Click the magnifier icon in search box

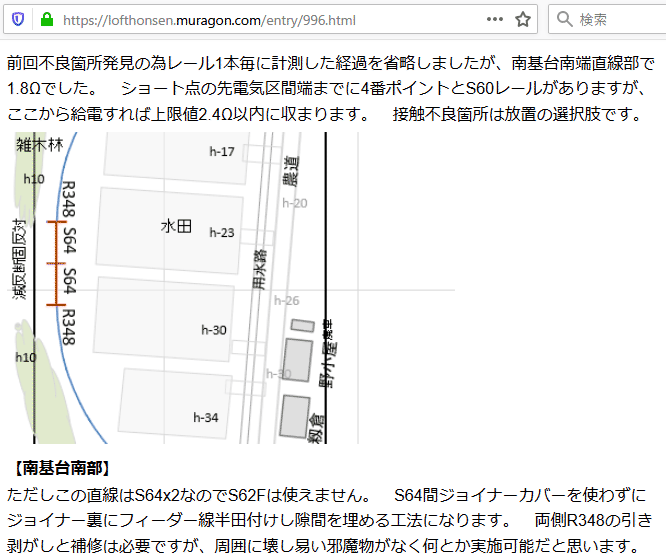tap(564, 20)
